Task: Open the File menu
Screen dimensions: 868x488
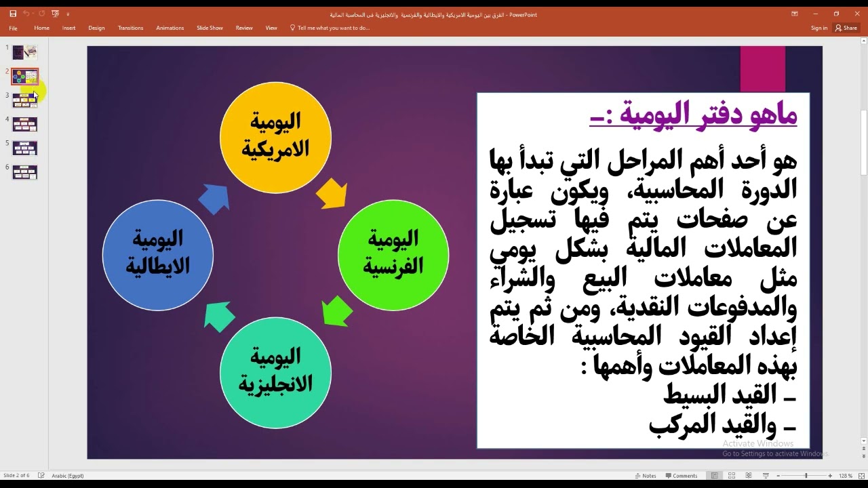Action: (x=13, y=28)
